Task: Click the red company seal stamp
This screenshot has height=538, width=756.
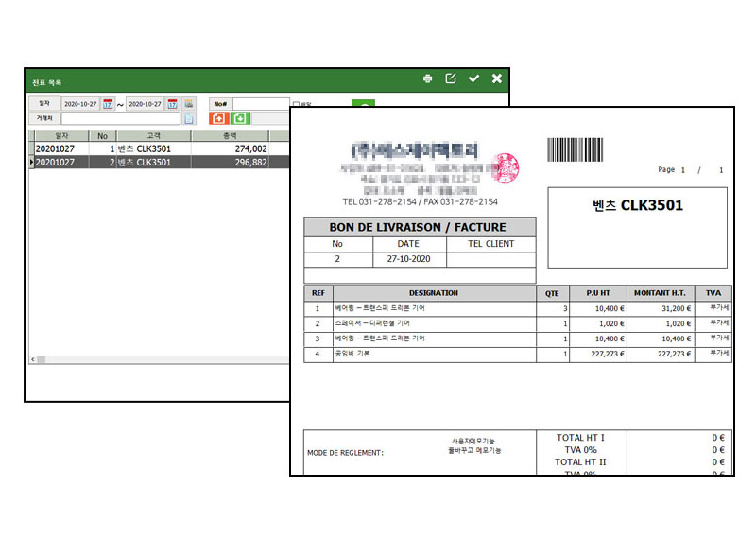Action: [x=505, y=168]
